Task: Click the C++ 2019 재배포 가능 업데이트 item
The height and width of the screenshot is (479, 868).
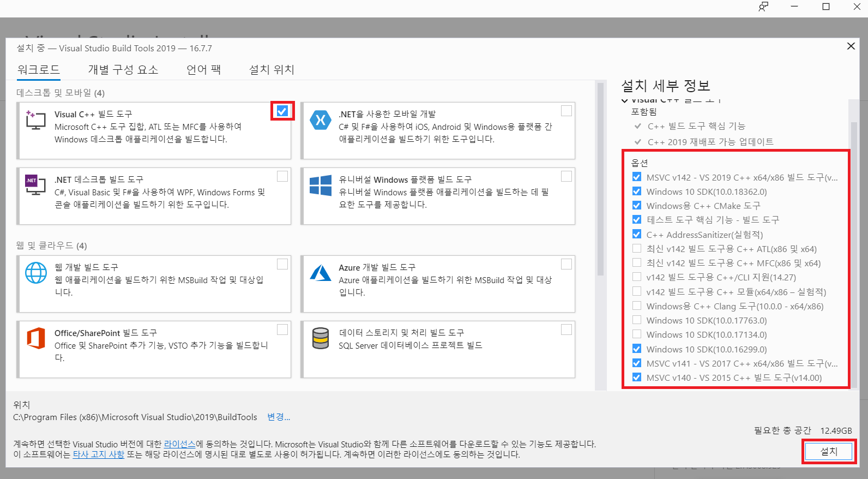Action: [x=710, y=142]
